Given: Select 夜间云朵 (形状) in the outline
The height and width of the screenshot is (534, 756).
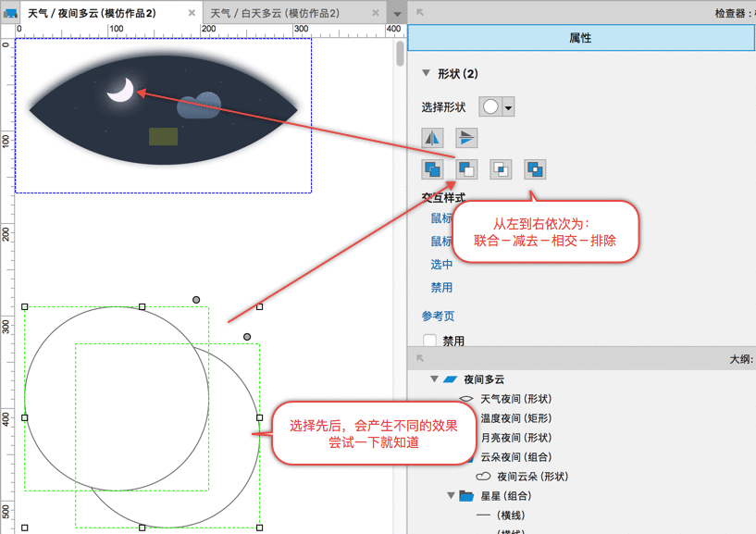Looking at the screenshot, I should click(x=532, y=477).
